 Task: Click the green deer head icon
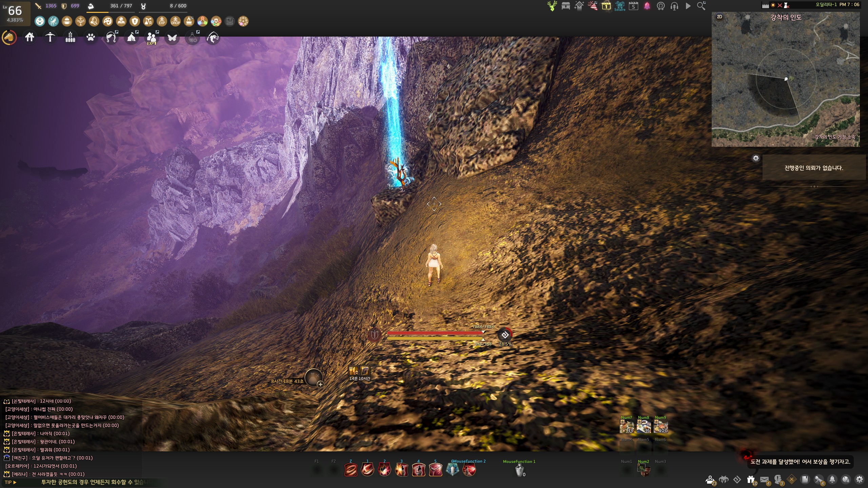click(x=552, y=6)
